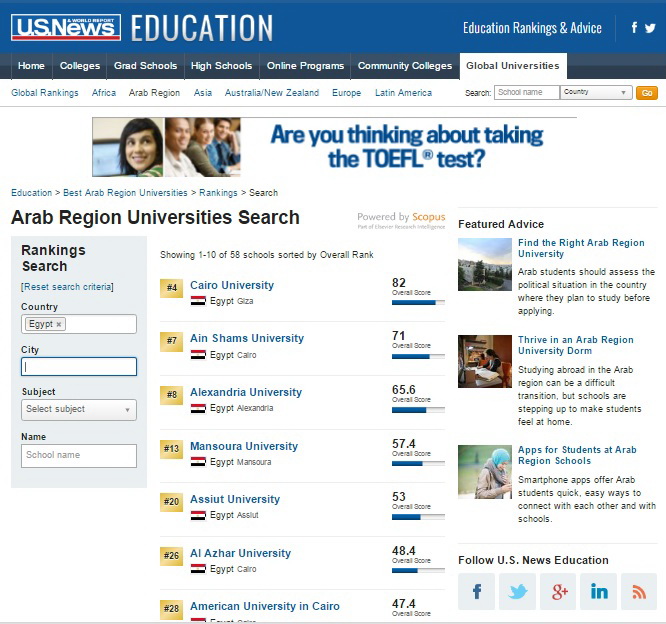This screenshot has width=666, height=624.
Task: Go to Africa subnav link
Action: (104, 93)
